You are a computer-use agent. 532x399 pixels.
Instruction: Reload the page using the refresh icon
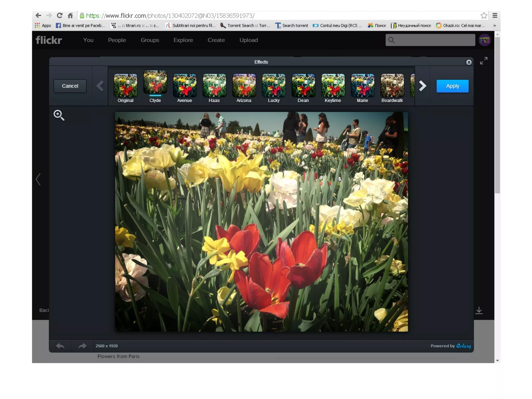pos(60,16)
